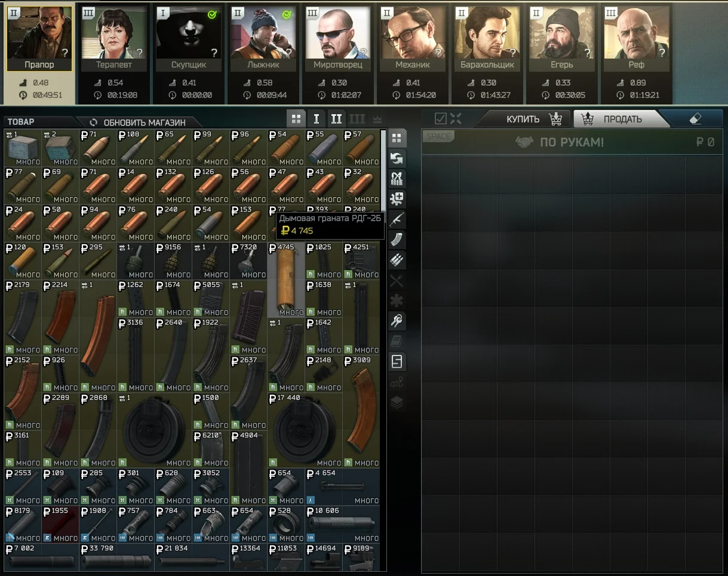Switch to loyalty level I goods

click(x=317, y=118)
